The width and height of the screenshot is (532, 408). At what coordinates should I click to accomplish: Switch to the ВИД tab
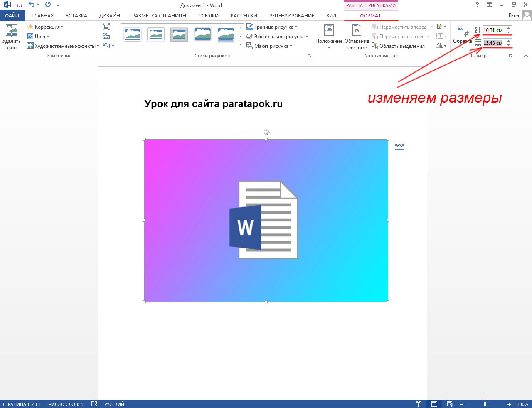click(331, 16)
